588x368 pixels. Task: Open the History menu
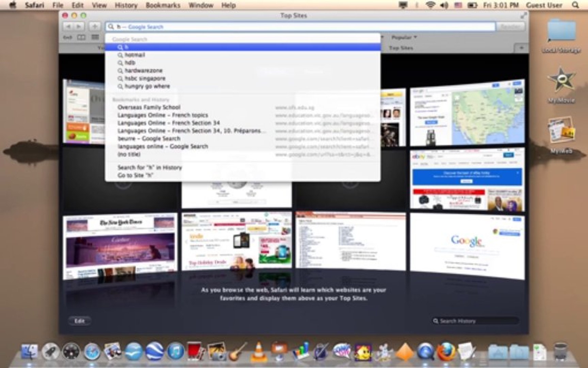pos(126,5)
